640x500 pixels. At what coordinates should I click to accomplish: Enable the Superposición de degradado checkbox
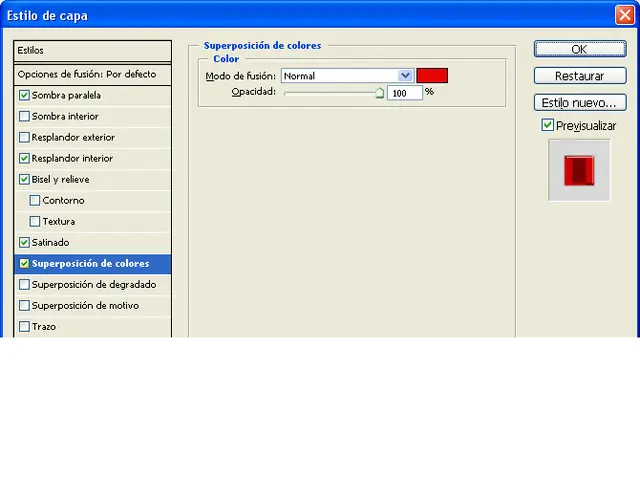pyautogui.click(x=24, y=284)
